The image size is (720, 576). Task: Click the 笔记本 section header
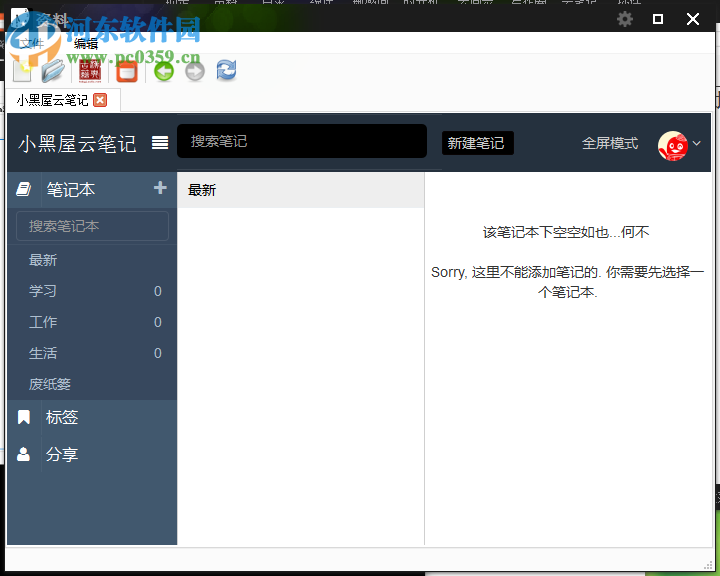coord(71,189)
